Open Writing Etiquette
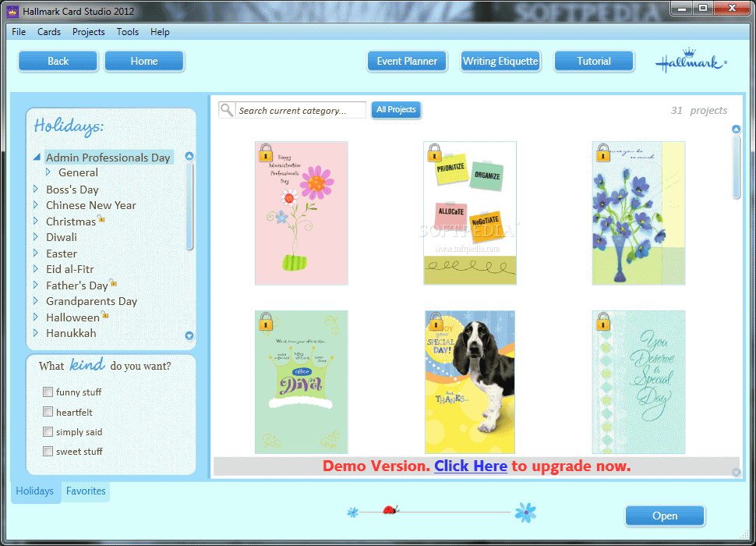Image resolution: width=756 pixels, height=546 pixels. pos(500,62)
